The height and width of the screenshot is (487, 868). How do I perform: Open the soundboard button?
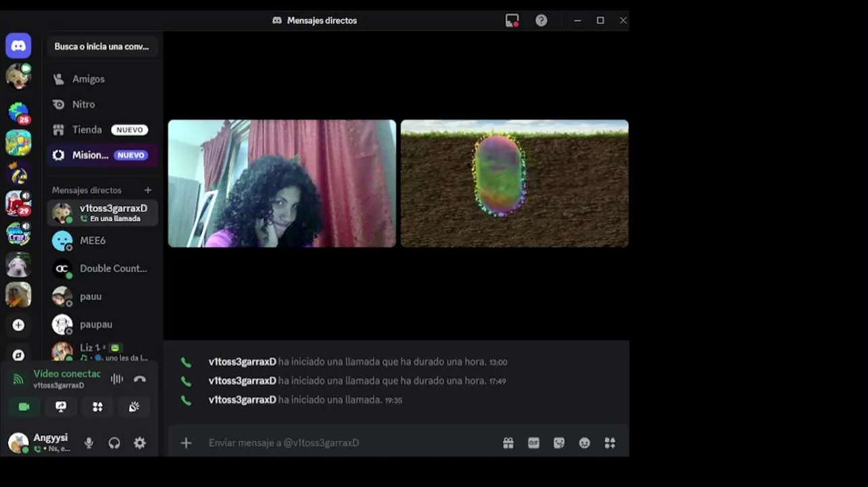(x=134, y=407)
